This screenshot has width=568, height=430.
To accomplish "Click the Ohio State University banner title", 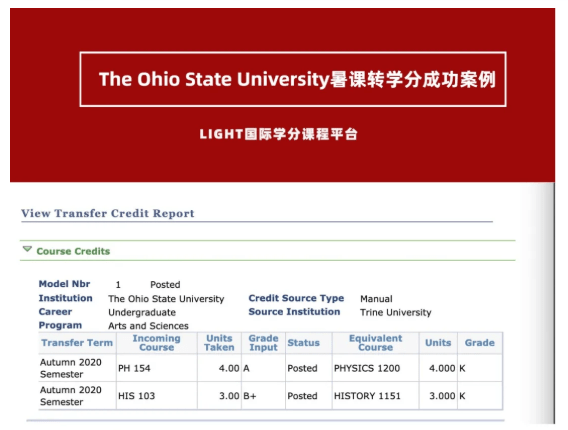I will pyautogui.click(x=297, y=79).
